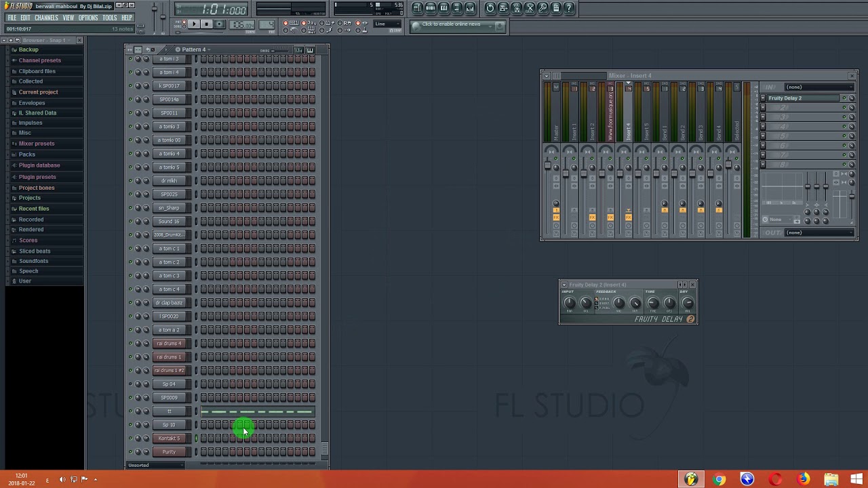Open graph editor in step sequencer header
Viewport: 868px width, 488px height.
point(298,50)
